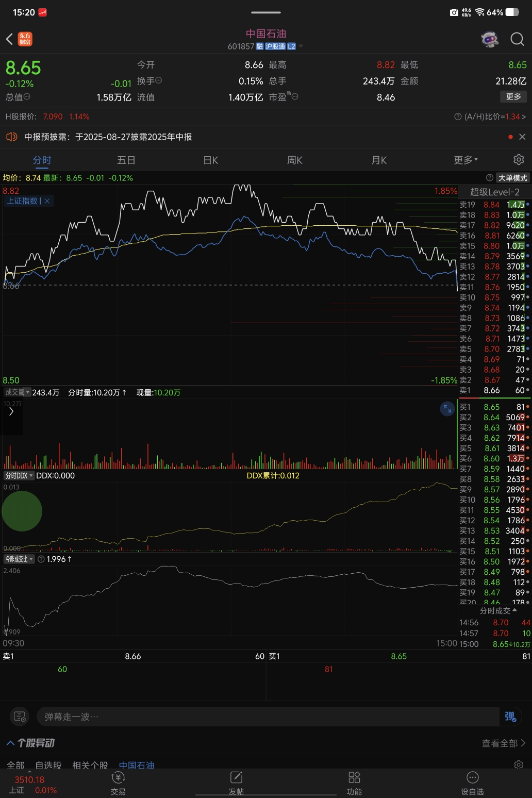The width and height of the screenshot is (532, 798).
Task: Tap H股报价 7.090 value
Action: (x=53, y=117)
